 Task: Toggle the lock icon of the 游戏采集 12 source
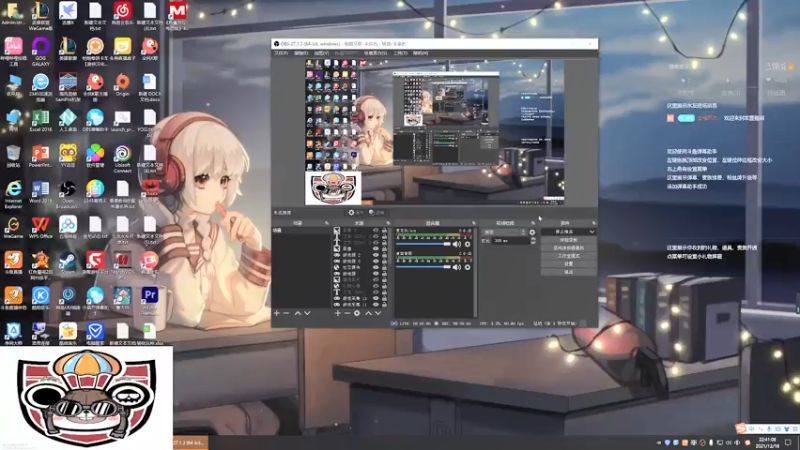tap(384, 298)
